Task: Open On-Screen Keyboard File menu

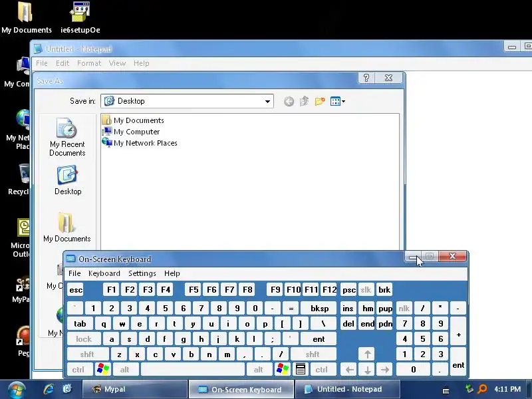Action: pos(74,273)
